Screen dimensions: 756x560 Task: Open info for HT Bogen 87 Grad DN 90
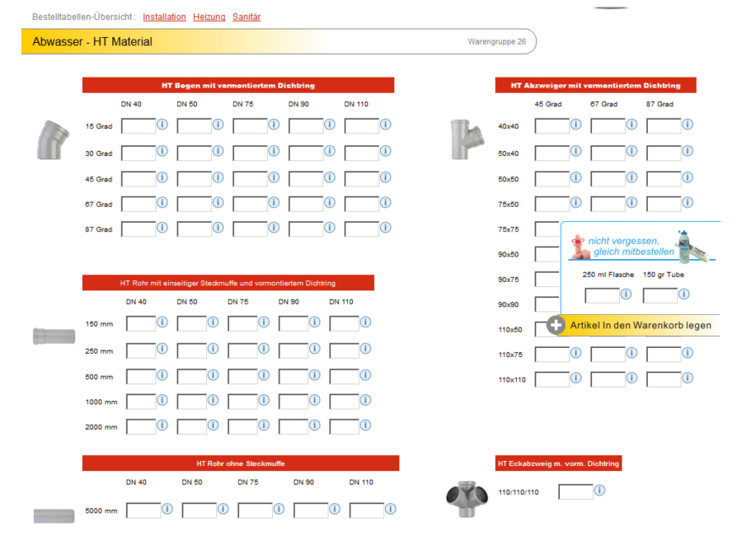pos(330,227)
